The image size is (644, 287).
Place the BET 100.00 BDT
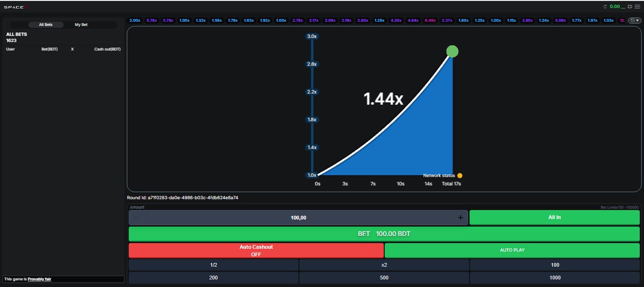(x=384, y=234)
